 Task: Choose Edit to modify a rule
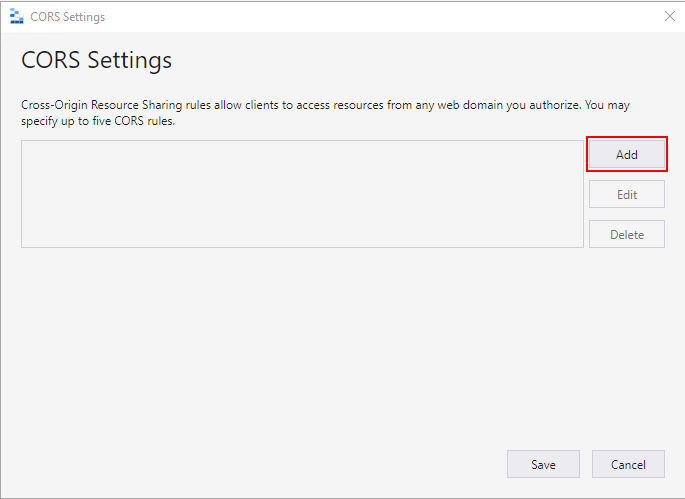[626, 194]
